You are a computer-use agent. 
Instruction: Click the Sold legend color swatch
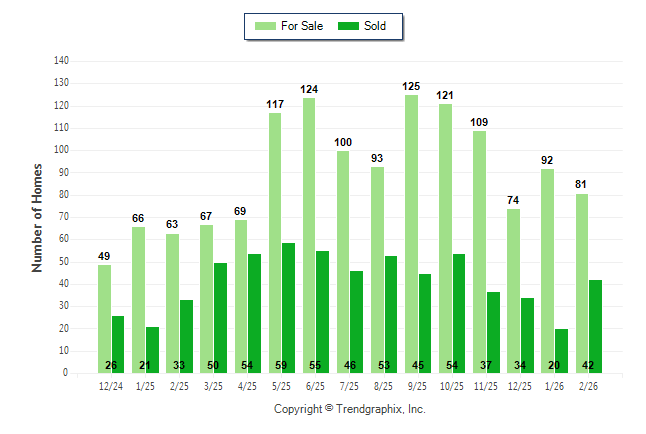pos(350,26)
